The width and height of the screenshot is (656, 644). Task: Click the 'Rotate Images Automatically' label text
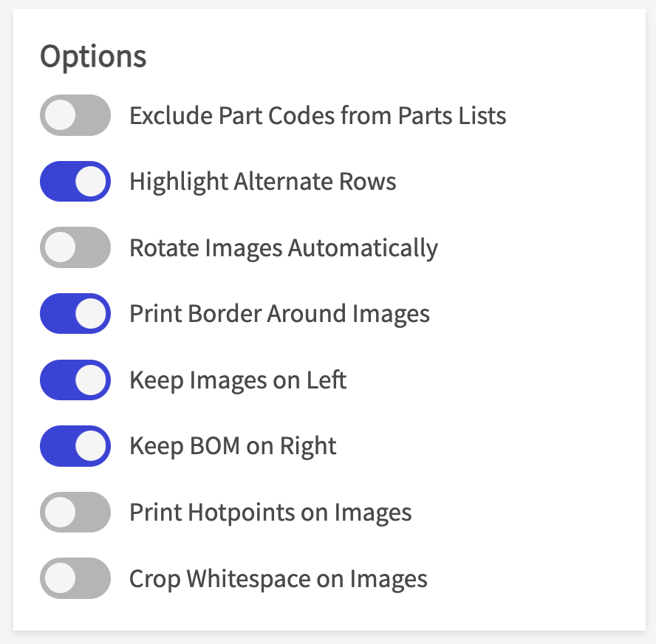pos(284,248)
